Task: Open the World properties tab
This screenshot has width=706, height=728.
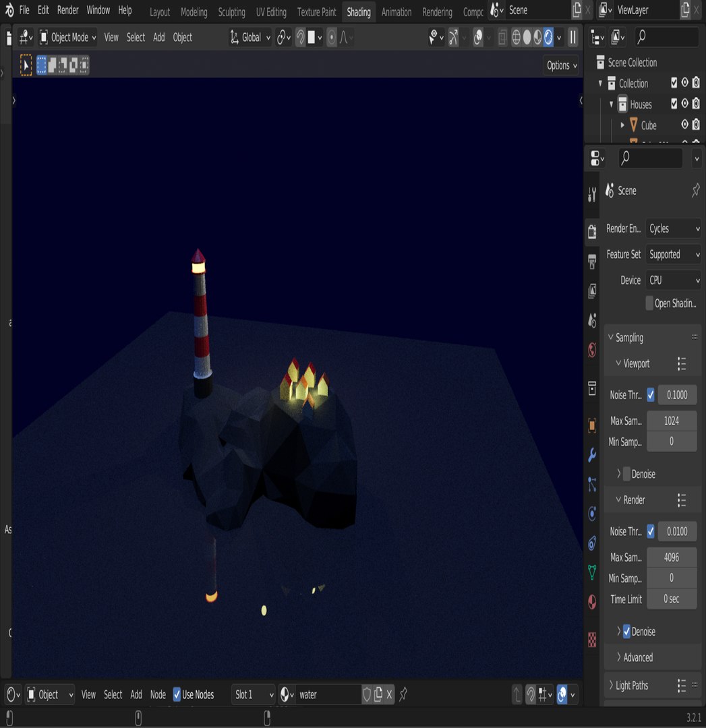Action: click(592, 350)
